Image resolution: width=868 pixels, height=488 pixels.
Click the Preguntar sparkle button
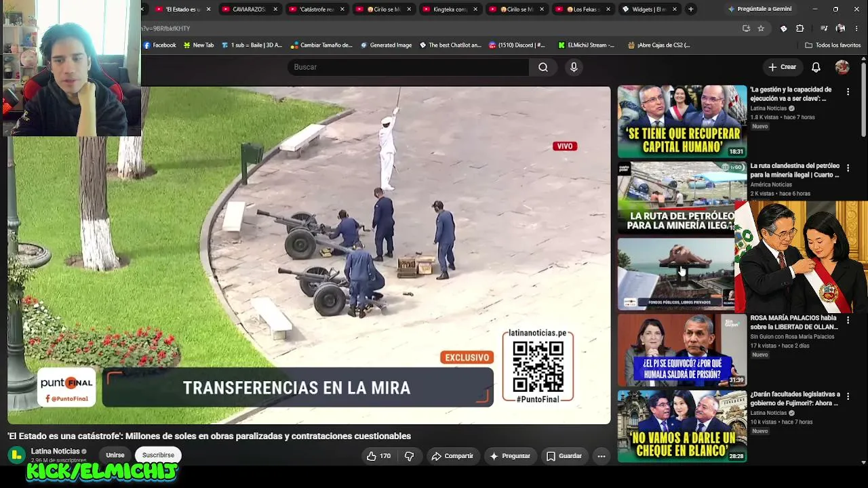click(x=510, y=456)
